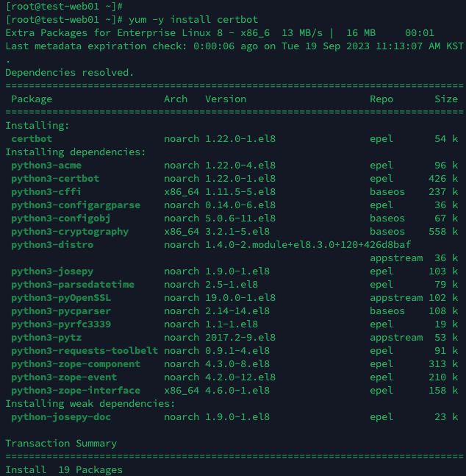The width and height of the screenshot is (466, 476).
Task: Select 'python3-pyrfc3339' package name
Action: pyautogui.click(x=61, y=324)
